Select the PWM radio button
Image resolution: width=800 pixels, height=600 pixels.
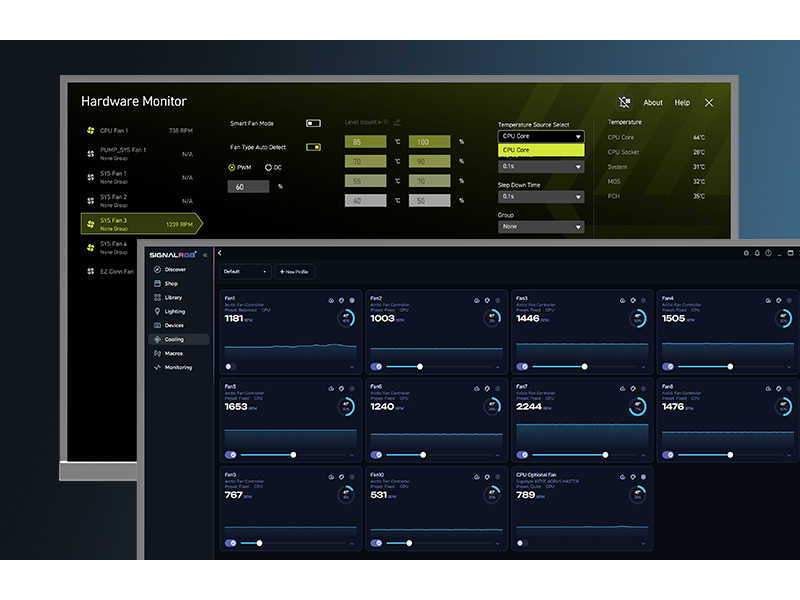pyautogui.click(x=232, y=167)
